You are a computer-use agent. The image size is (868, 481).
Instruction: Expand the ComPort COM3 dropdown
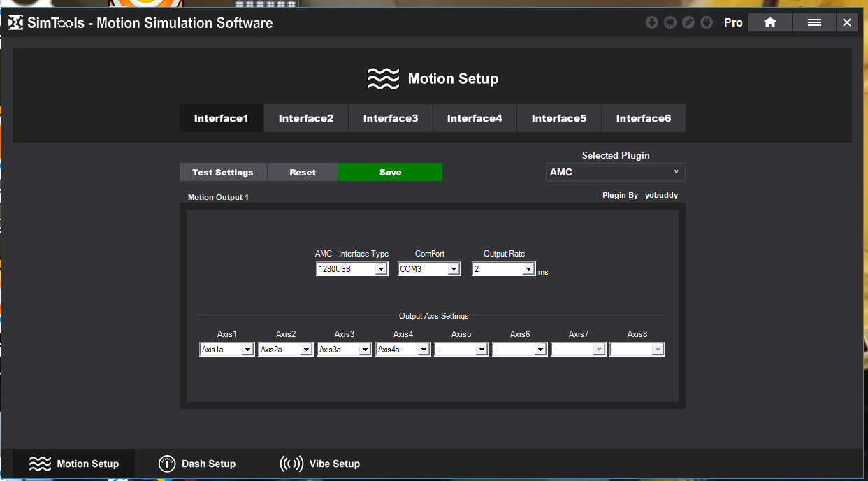point(454,269)
